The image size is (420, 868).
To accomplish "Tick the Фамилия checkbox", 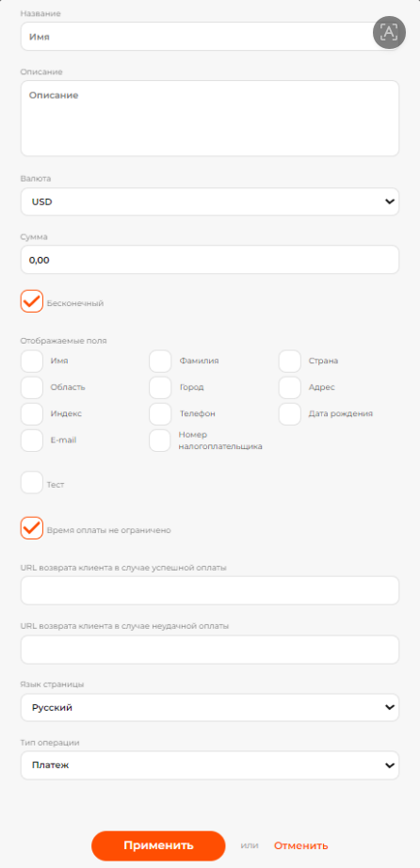I will [160, 361].
